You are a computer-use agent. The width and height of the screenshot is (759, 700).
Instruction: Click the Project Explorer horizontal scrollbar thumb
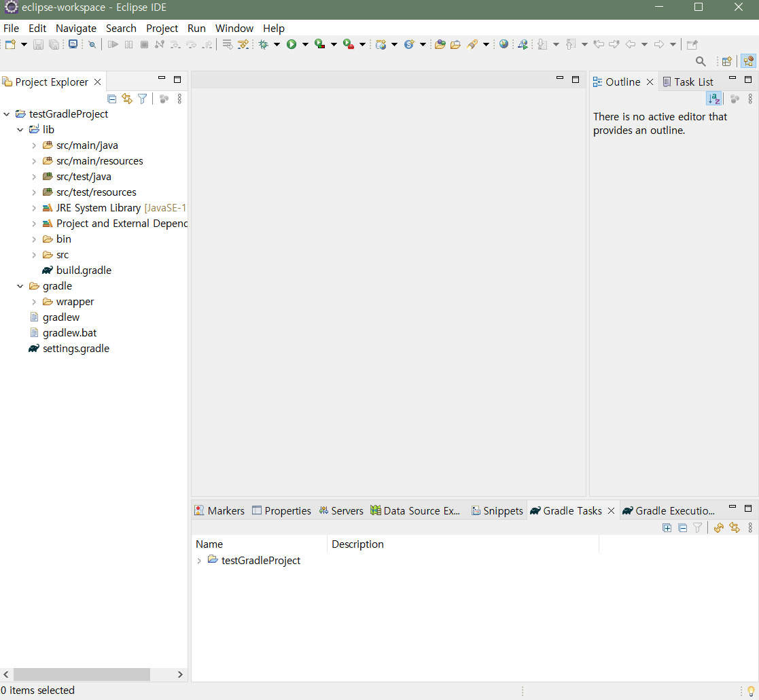click(x=82, y=675)
